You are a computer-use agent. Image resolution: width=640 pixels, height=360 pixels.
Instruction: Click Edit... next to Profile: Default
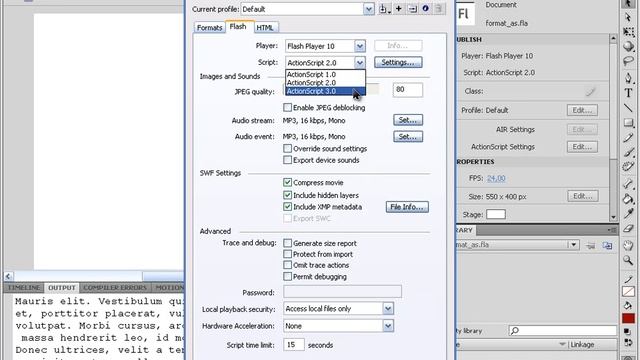pyautogui.click(x=582, y=110)
